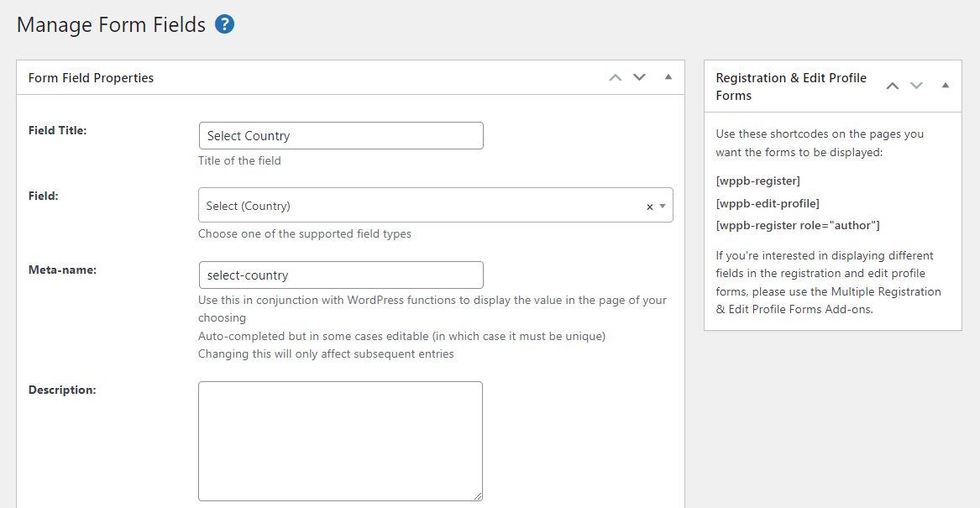
Task: Move Form Field Properties panel up
Action: (x=616, y=77)
